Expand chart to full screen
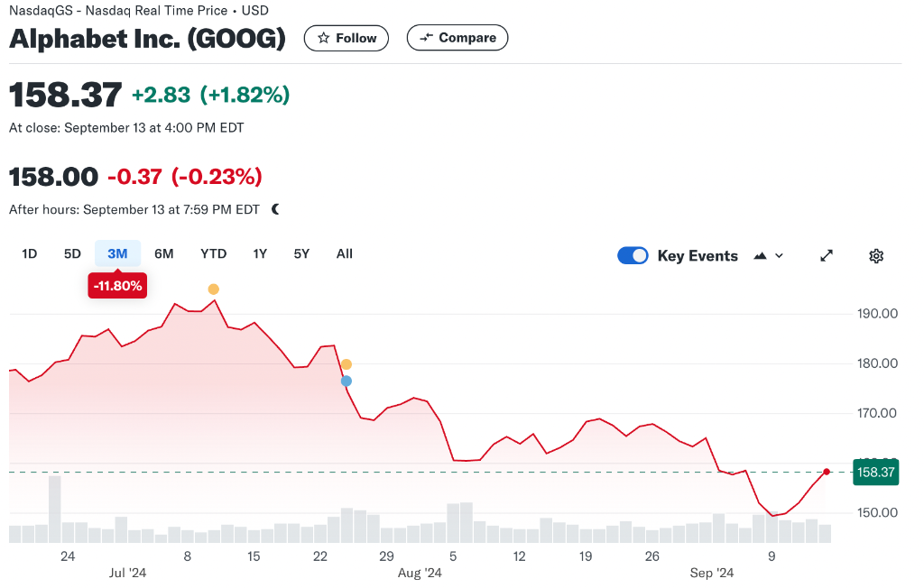The image size is (924, 588). coord(826,256)
